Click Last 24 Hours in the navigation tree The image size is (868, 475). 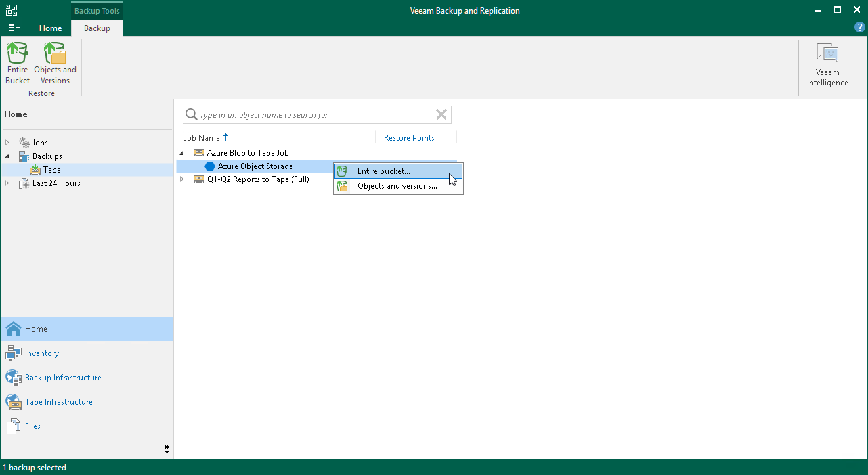55,183
